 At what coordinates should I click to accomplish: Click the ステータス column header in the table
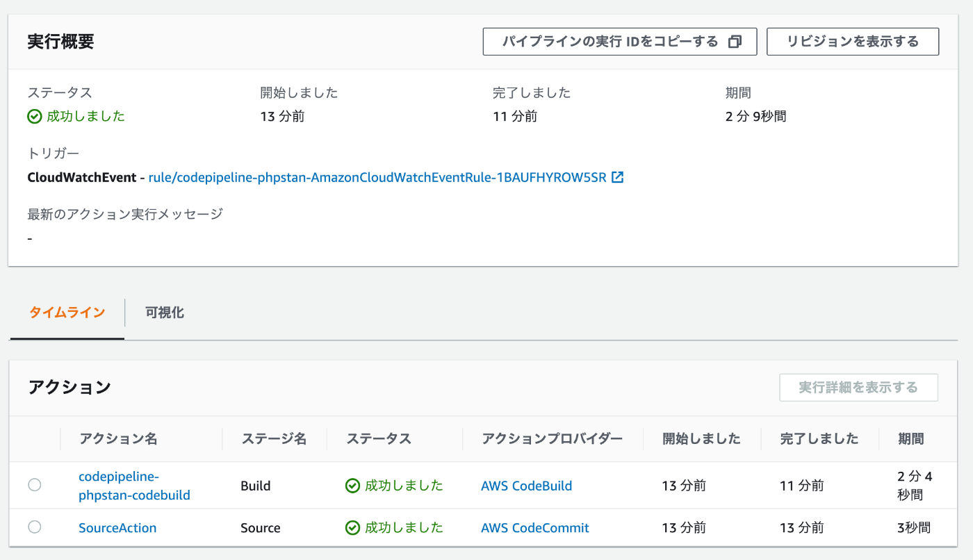tap(379, 439)
